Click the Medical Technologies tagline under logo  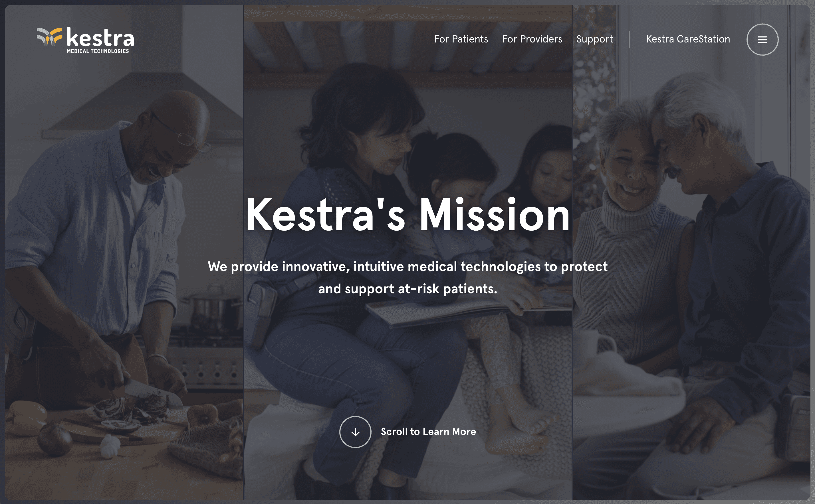(x=98, y=51)
